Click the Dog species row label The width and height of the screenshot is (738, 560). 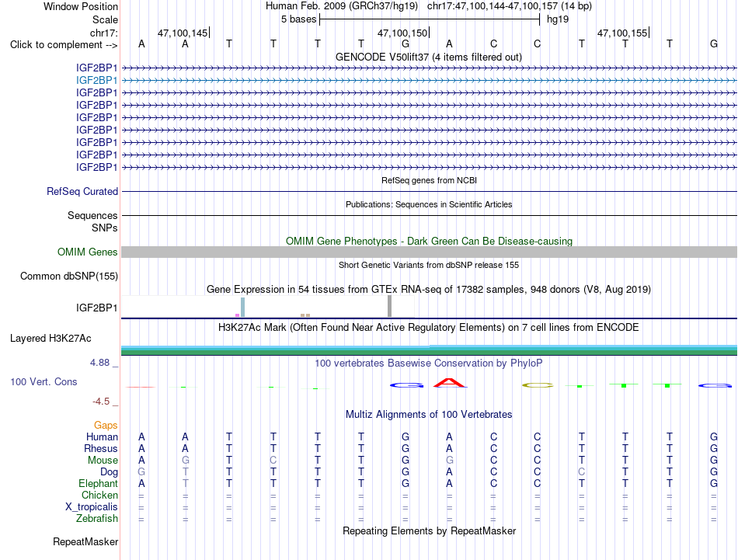click(x=109, y=472)
